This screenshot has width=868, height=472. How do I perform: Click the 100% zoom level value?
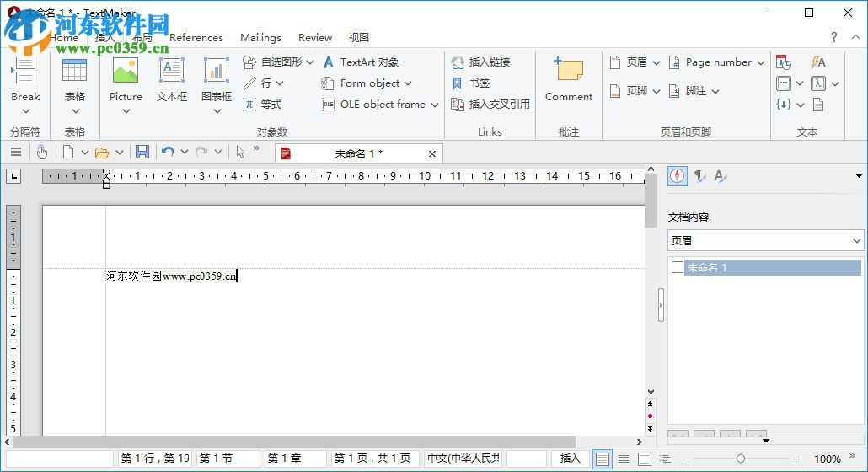click(828, 459)
